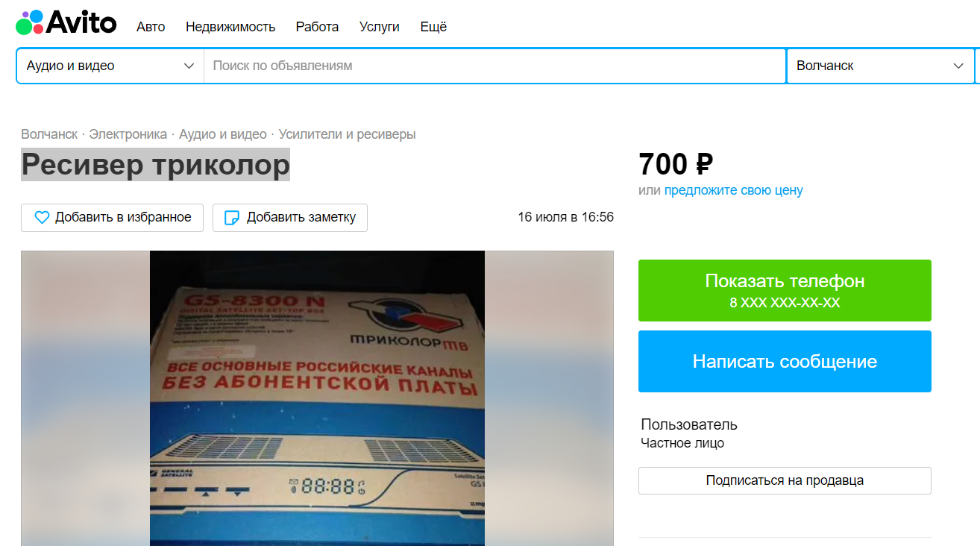Open the Ещё menu in header
Viewport: 980px width, 546px height.
click(433, 27)
